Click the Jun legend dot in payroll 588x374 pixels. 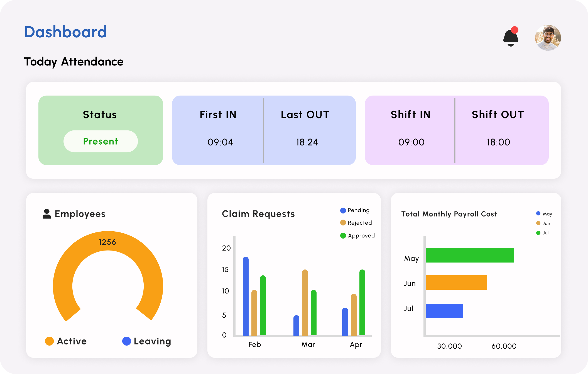pos(538,223)
